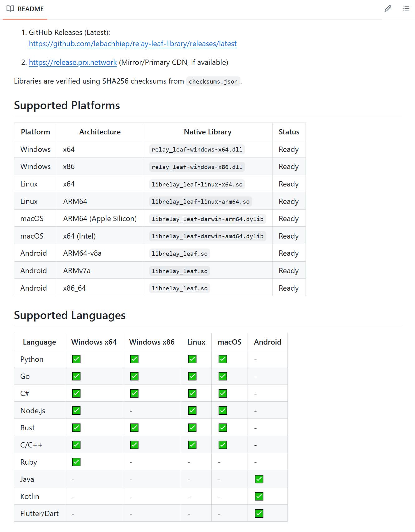Click librelay_leaf-linux-x64.so library name
The height and width of the screenshot is (532, 415).
(x=197, y=184)
